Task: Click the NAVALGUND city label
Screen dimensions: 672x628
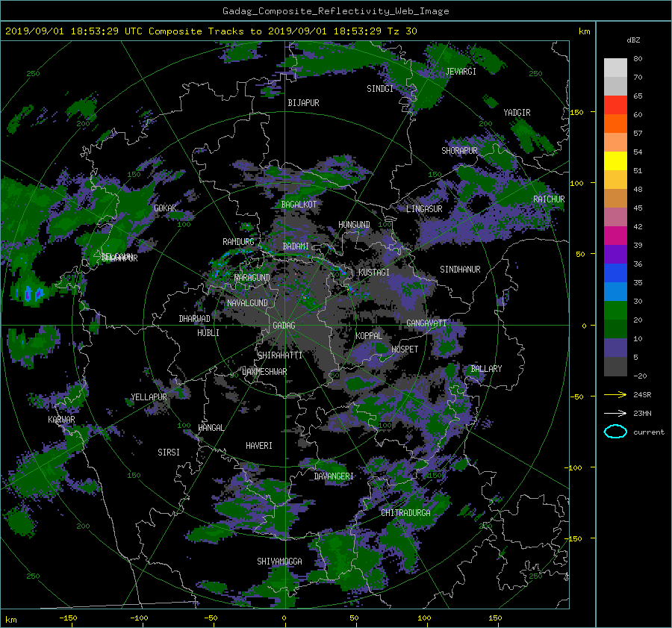Action: tap(247, 303)
